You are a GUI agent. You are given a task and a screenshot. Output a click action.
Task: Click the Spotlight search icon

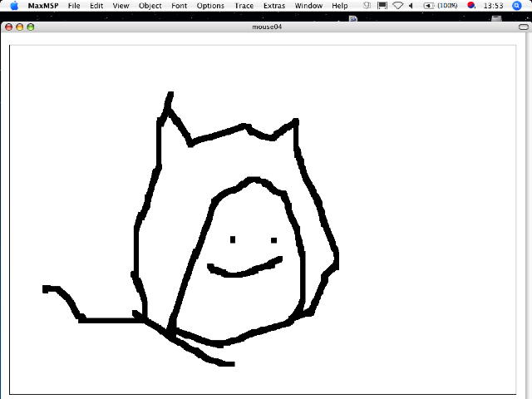pos(516,6)
